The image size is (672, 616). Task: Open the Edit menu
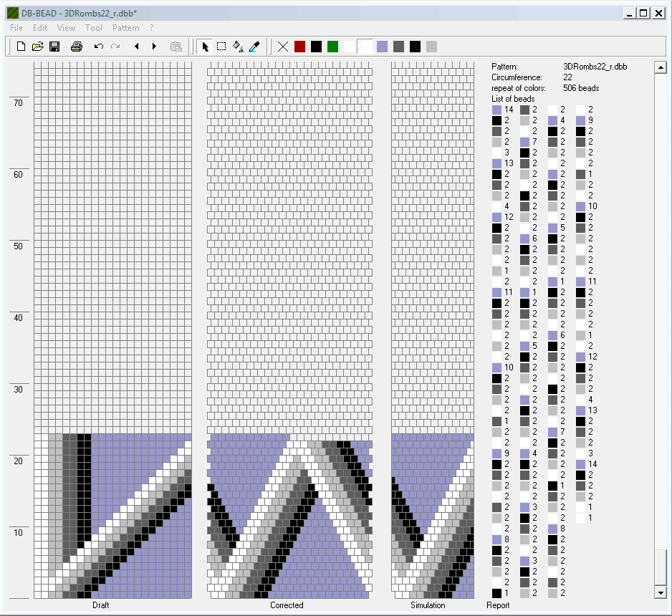click(40, 28)
